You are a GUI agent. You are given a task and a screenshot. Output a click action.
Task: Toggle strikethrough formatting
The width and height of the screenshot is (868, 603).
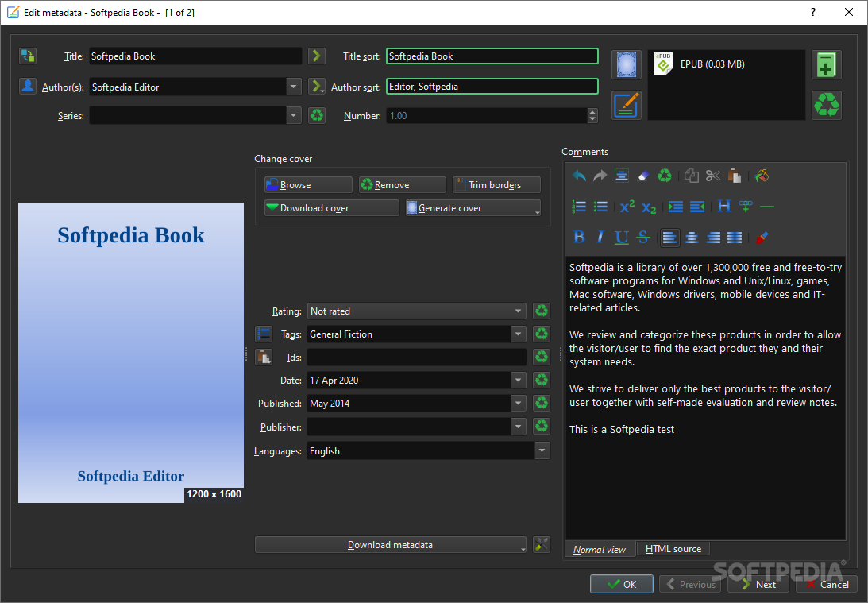643,238
